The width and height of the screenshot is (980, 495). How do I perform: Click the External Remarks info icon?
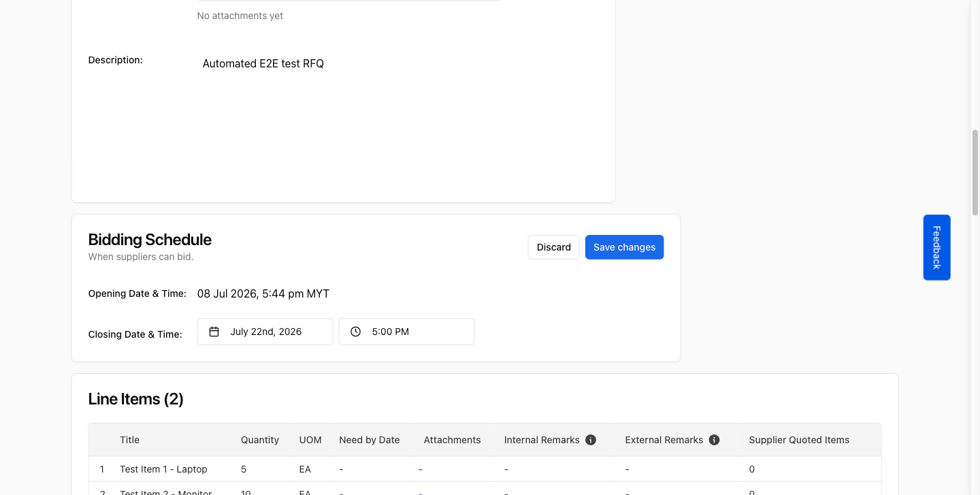[714, 440]
